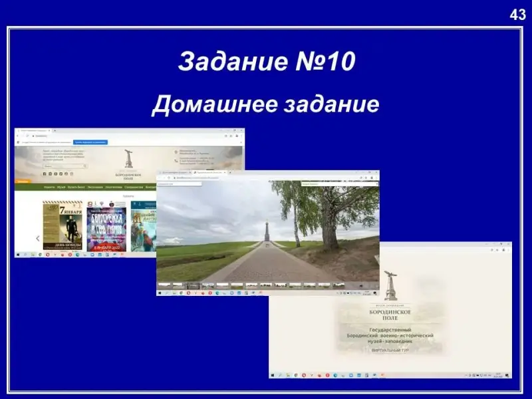Select the third thumbnail in the panorama strip
The width and height of the screenshot is (532, 399).
pyautogui.click(x=194, y=285)
